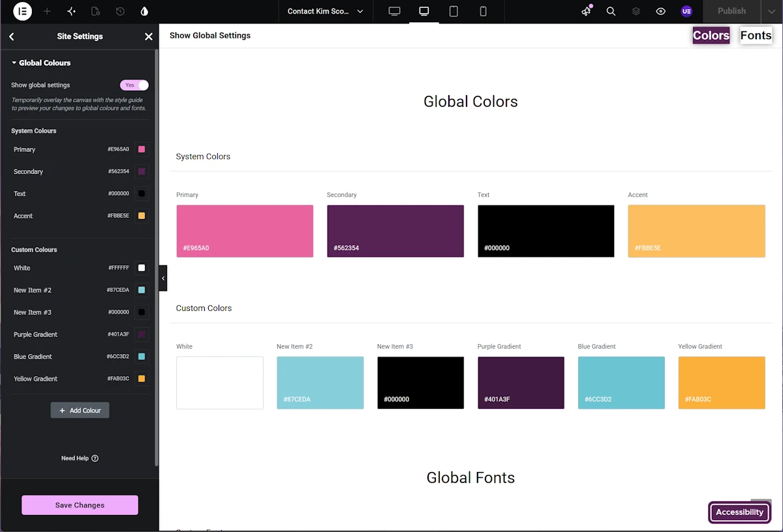The image size is (783, 532).
Task: Open the document settings page icon
Action: pos(96,11)
